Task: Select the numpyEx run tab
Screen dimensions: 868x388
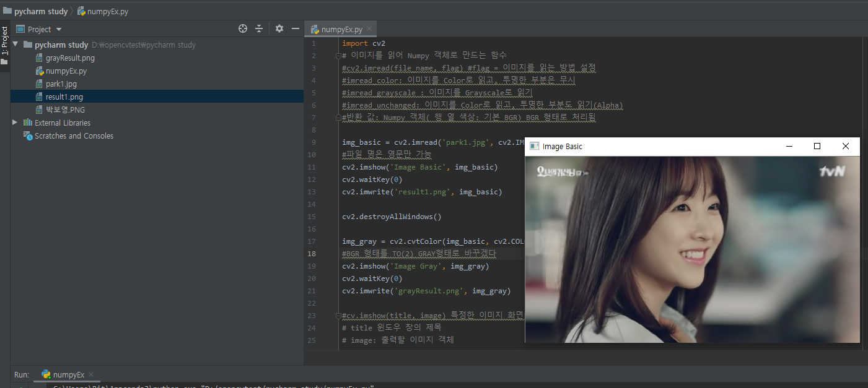Action: pos(68,374)
